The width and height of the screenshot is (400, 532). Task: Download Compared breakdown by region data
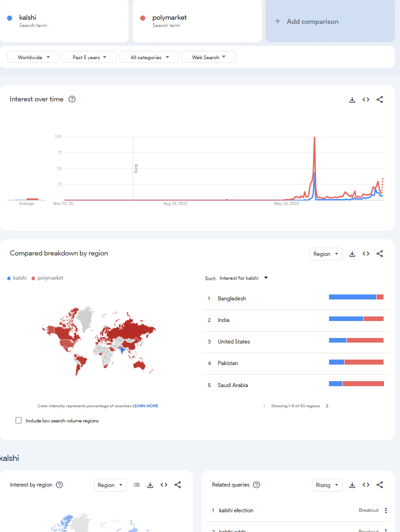pyautogui.click(x=352, y=254)
